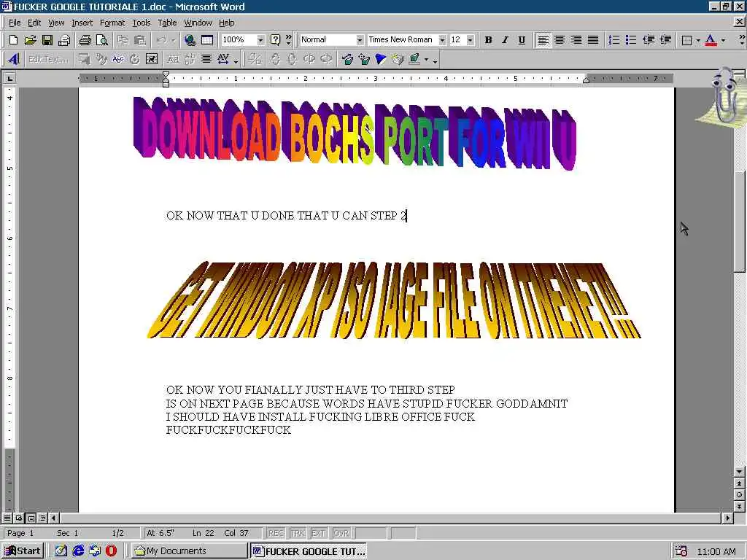The height and width of the screenshot is (560, 747).
Task: Open the WordArt Alignment options
Action: point(206,59)
